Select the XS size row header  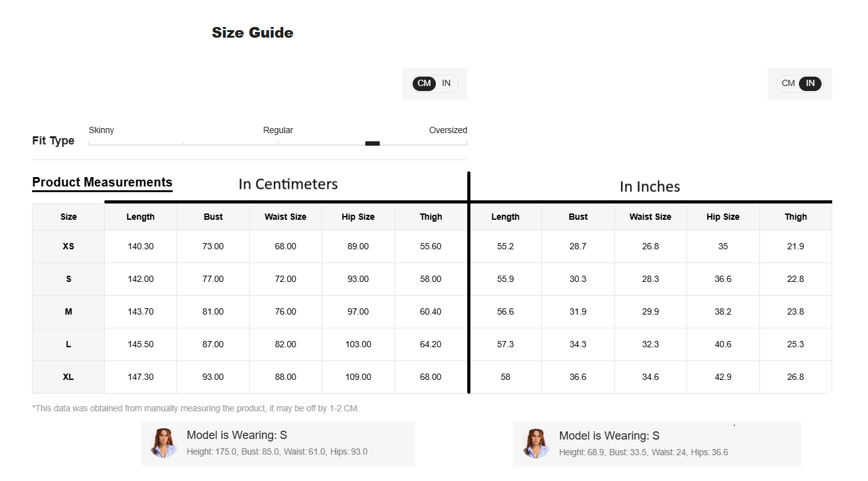pos(68,246)
